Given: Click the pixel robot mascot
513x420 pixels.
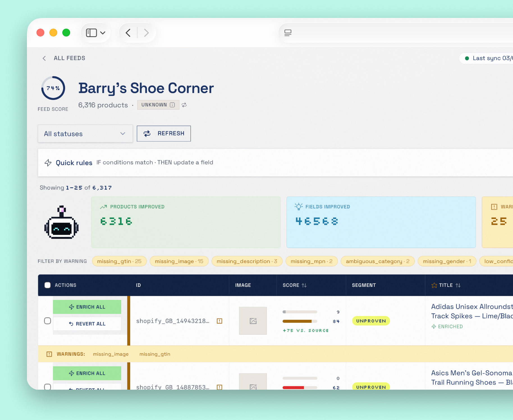Looking at the screenshot, I should pos(61,222).
